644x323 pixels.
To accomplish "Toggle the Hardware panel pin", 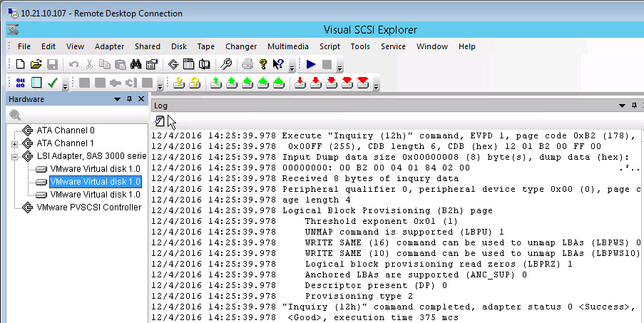I will point(129,99).
